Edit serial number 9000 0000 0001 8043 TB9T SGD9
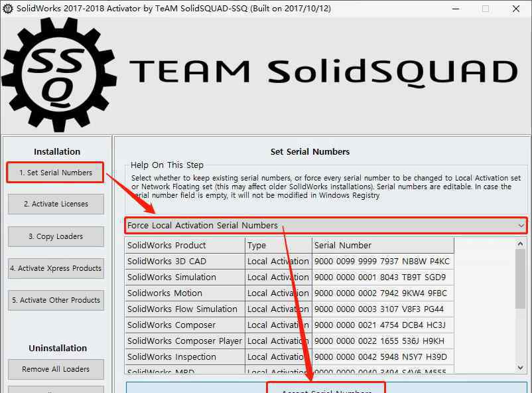The image size is (532, 393). (x=383, y=277)
